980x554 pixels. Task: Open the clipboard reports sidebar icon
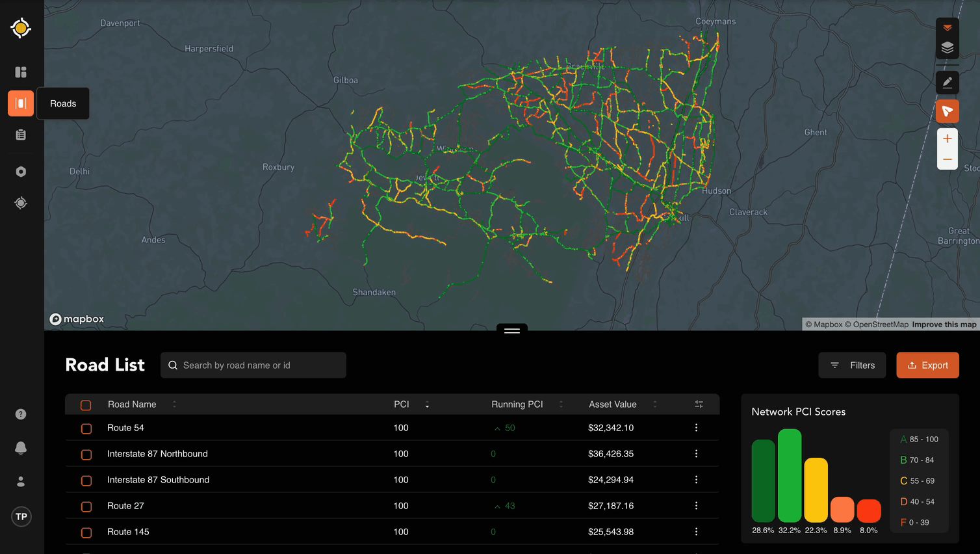pos(21,135)
